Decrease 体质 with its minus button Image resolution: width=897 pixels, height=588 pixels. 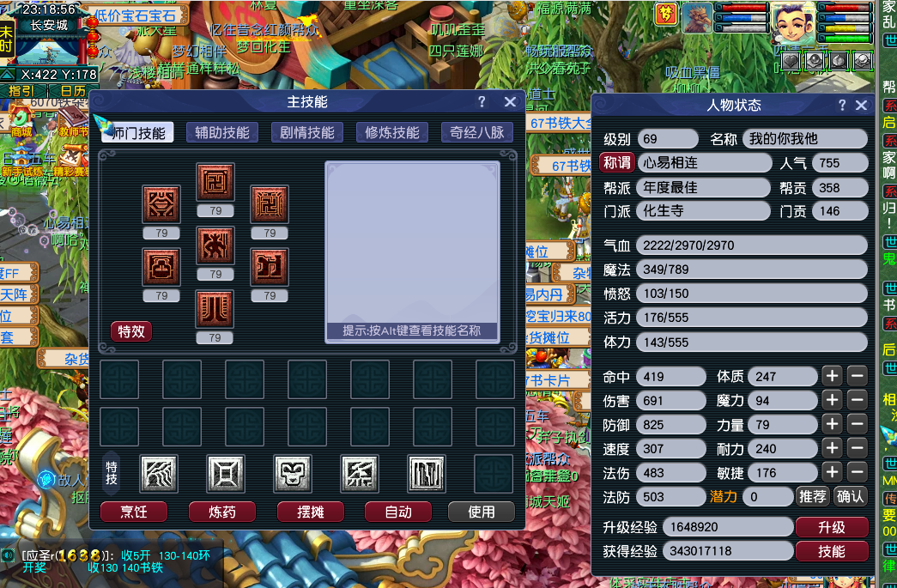coord(857,376)
